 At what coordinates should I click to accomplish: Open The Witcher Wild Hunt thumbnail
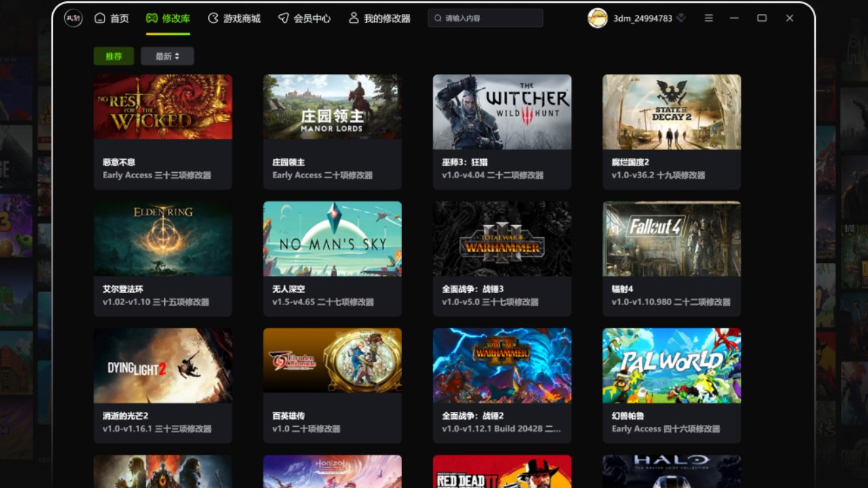(502, 112)
